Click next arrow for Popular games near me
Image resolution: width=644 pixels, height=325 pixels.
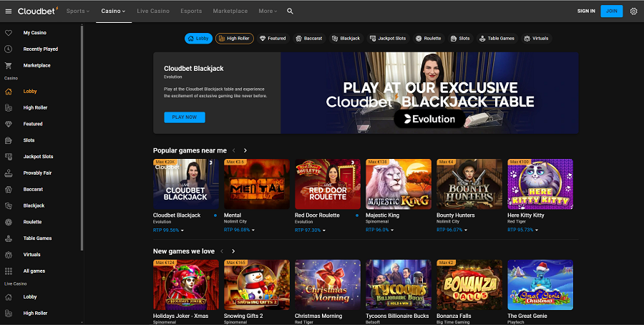pos(245,151)
